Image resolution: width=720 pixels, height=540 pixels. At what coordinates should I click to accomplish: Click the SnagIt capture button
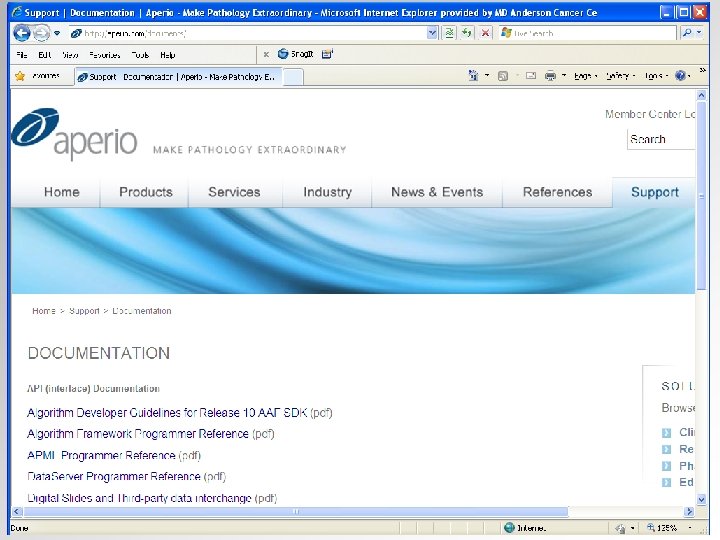point(296,54)
